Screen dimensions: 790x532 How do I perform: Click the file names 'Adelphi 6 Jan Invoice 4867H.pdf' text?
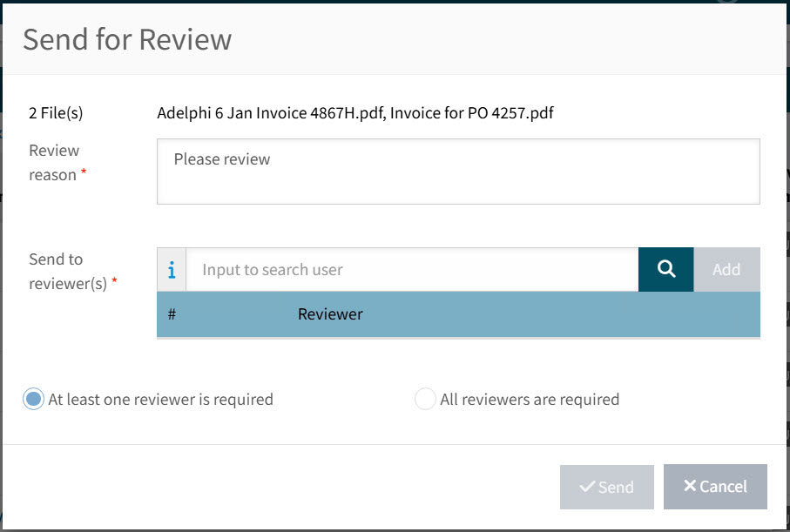point(272,113)
